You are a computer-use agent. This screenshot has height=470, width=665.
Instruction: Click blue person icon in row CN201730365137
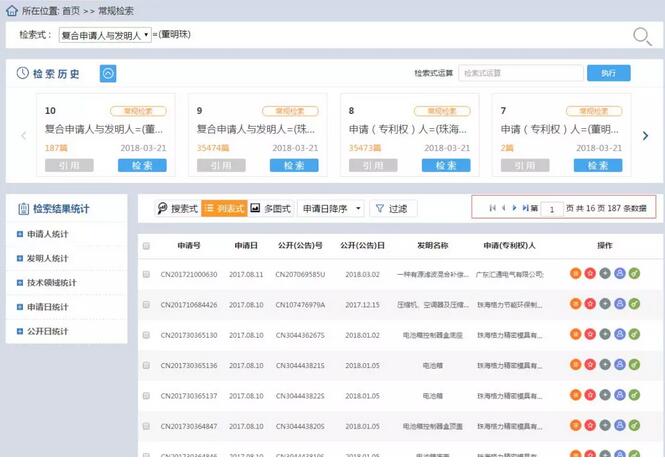coord(620,395)
